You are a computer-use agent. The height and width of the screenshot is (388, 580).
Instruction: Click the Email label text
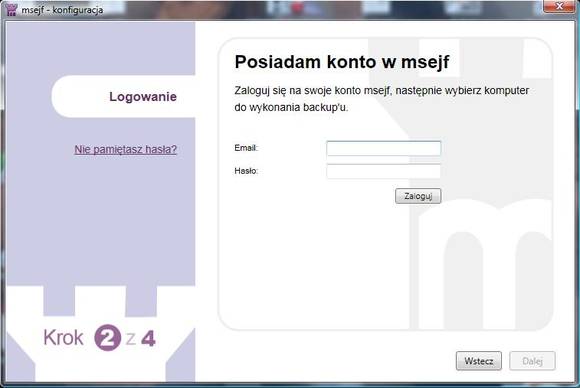[x=246, y=148]
